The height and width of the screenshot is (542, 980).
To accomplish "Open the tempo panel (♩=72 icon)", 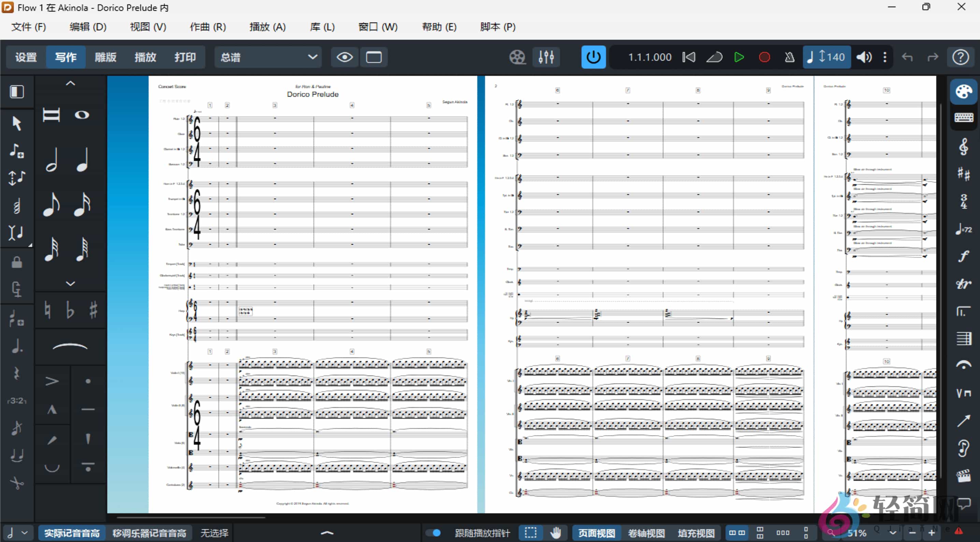I will point(964,229).
